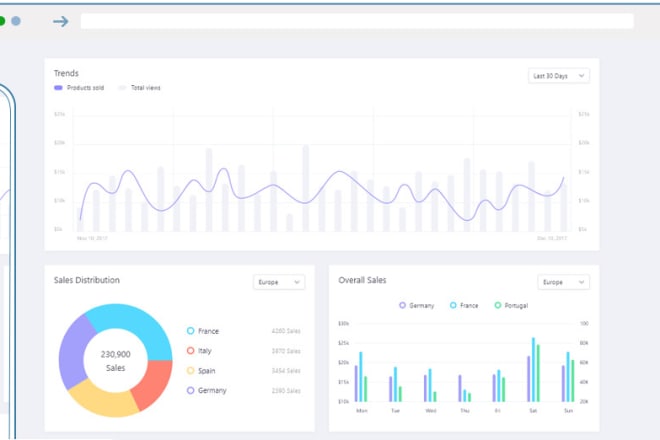This screenshot has width=660, height=440.
Task: Open the Europe dropdown in Sales Distribution
Action: pos(279,282)
